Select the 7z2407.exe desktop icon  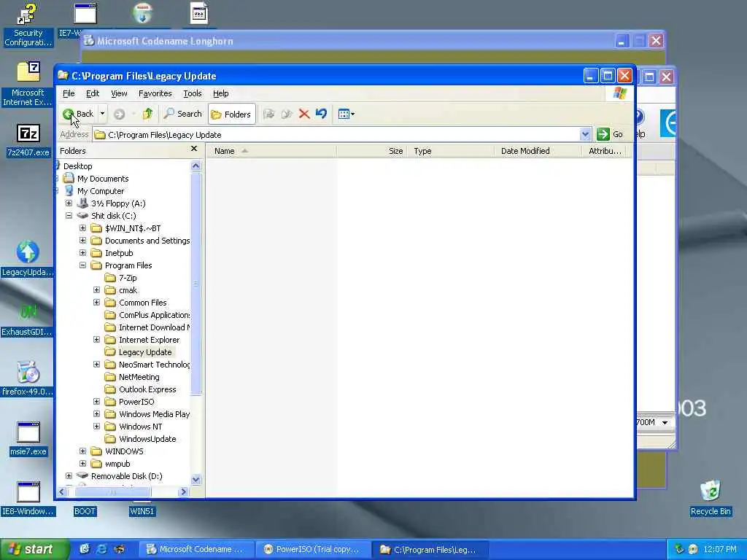tap(28, 141)
